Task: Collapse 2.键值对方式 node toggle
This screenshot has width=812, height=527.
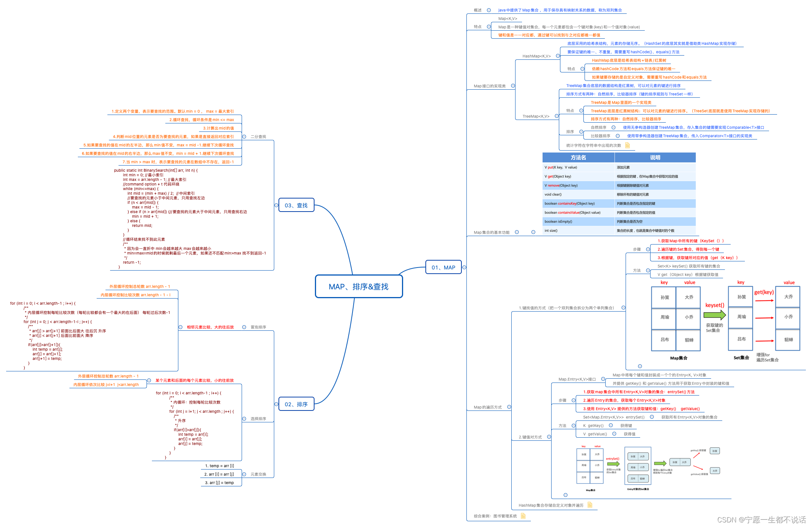Action: tap(549, 437)
